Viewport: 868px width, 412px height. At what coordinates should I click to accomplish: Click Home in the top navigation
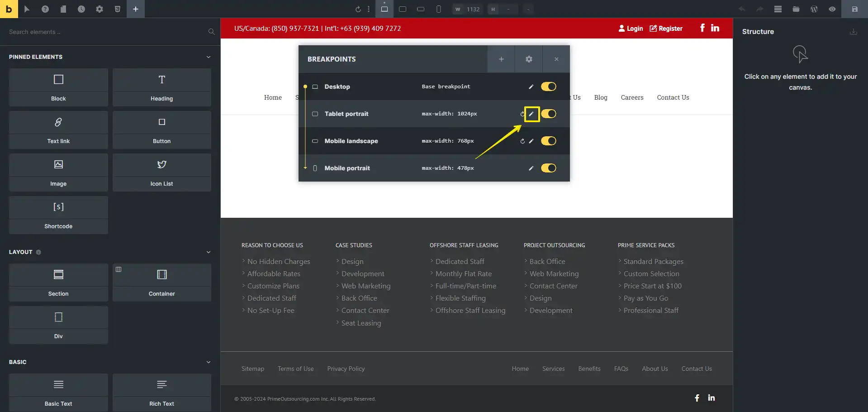(273, 97)
